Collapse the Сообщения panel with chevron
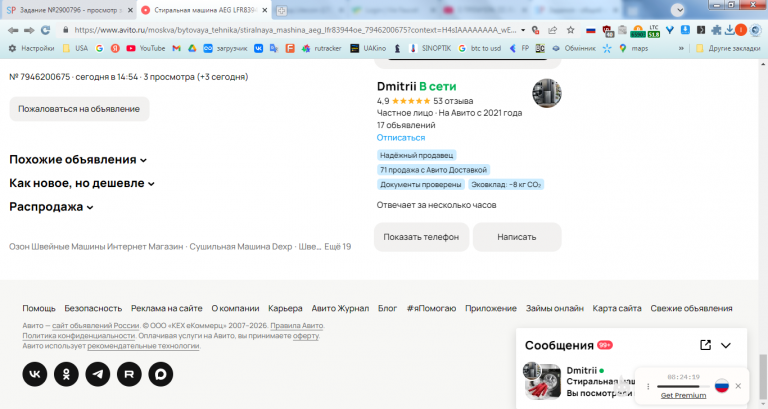The height and width of the screenshot is (409, 768). [726, 345]
